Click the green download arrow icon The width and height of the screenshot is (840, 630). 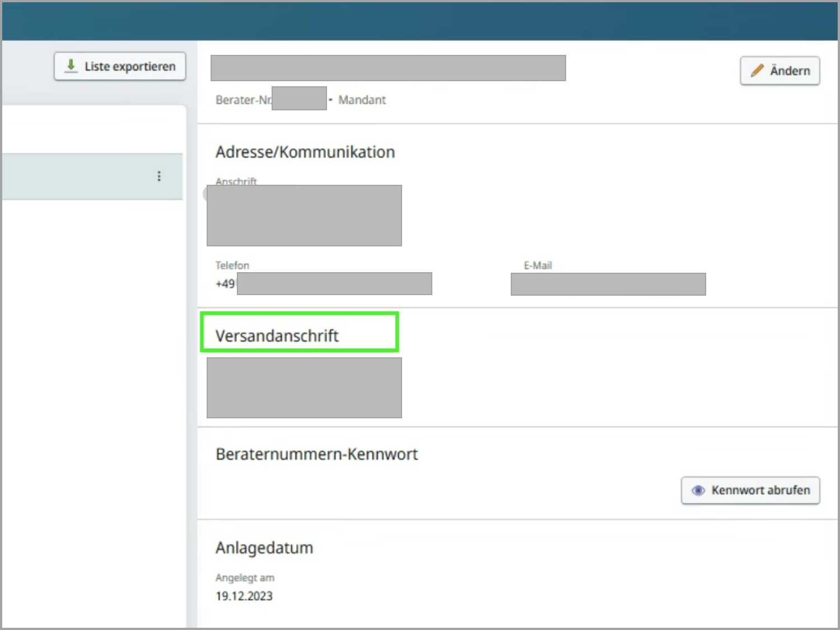pos(71,66)
